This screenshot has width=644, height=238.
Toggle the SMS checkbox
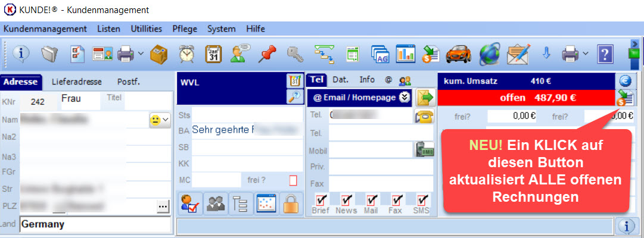tap(422, 199)
